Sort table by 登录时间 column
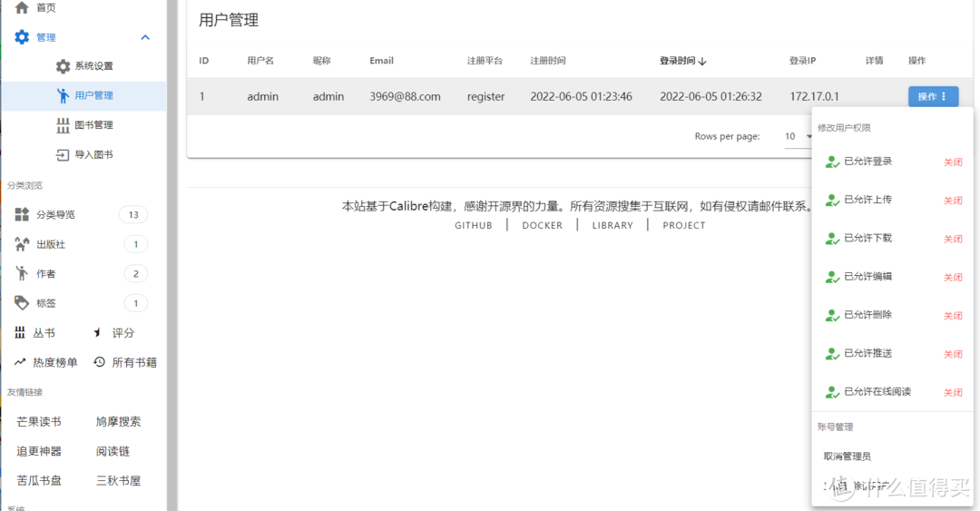 (682, 61)
